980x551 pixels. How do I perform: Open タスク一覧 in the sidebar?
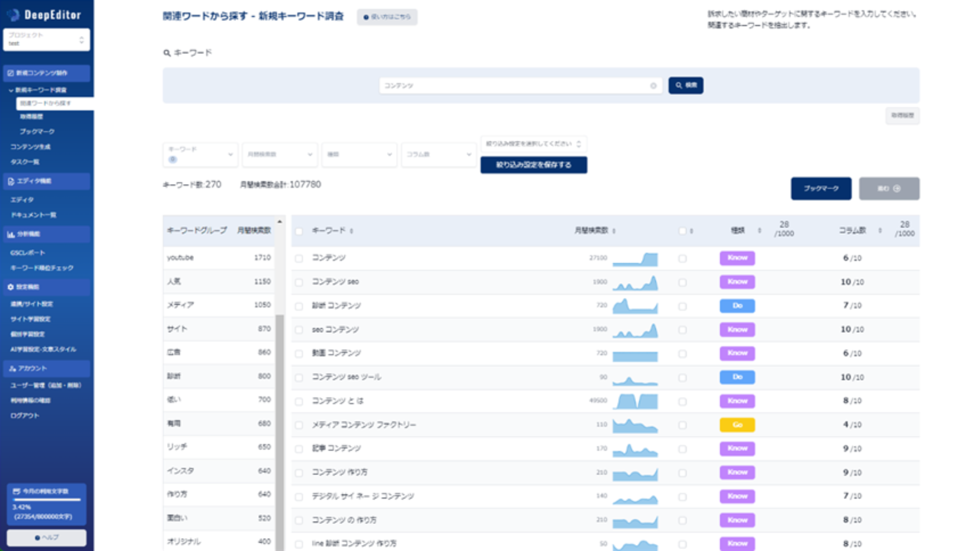click(x=25, y=162)
